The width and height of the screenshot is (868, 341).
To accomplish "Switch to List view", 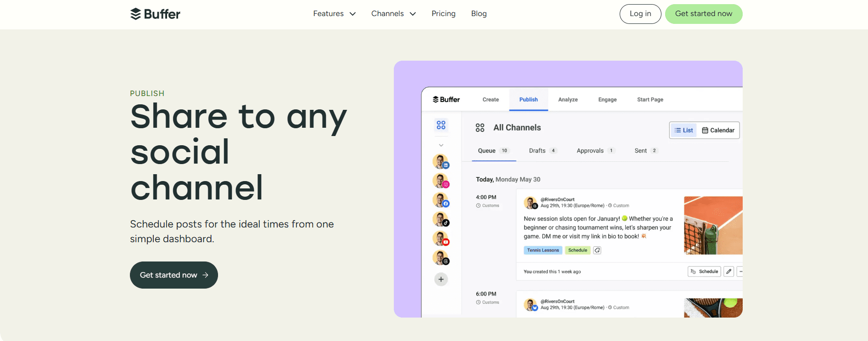I will click(x=683, y=130).
